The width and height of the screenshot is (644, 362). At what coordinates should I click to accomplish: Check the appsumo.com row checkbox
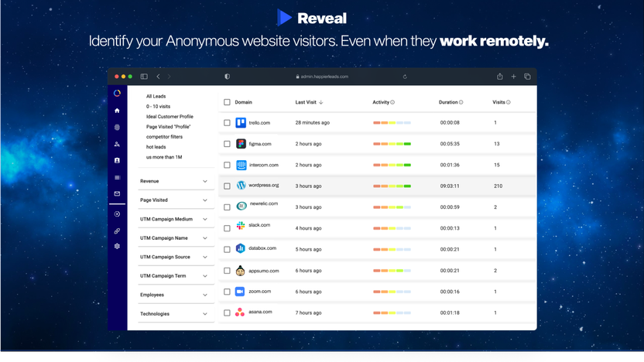click(227, 271)
